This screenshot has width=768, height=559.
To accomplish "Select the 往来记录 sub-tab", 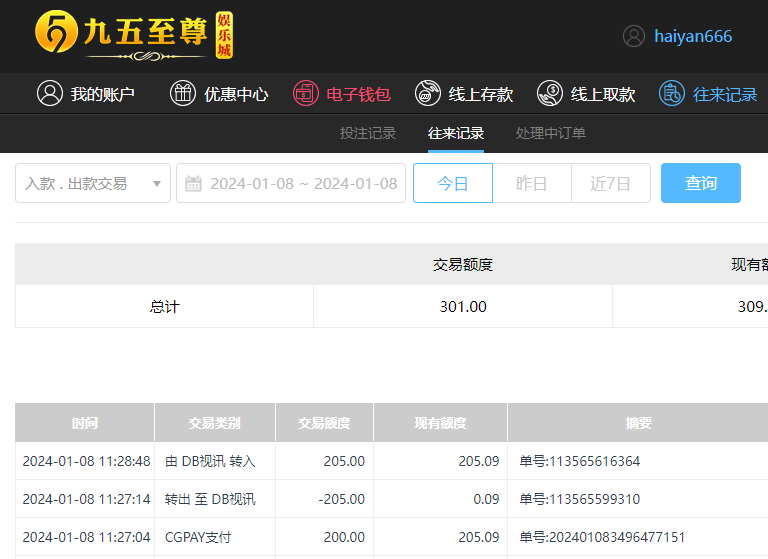I will (x=456, y=133).
